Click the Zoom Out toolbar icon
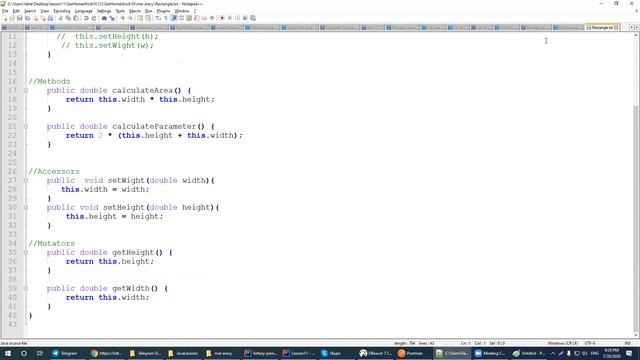640x360 pixels. [130, 18]
